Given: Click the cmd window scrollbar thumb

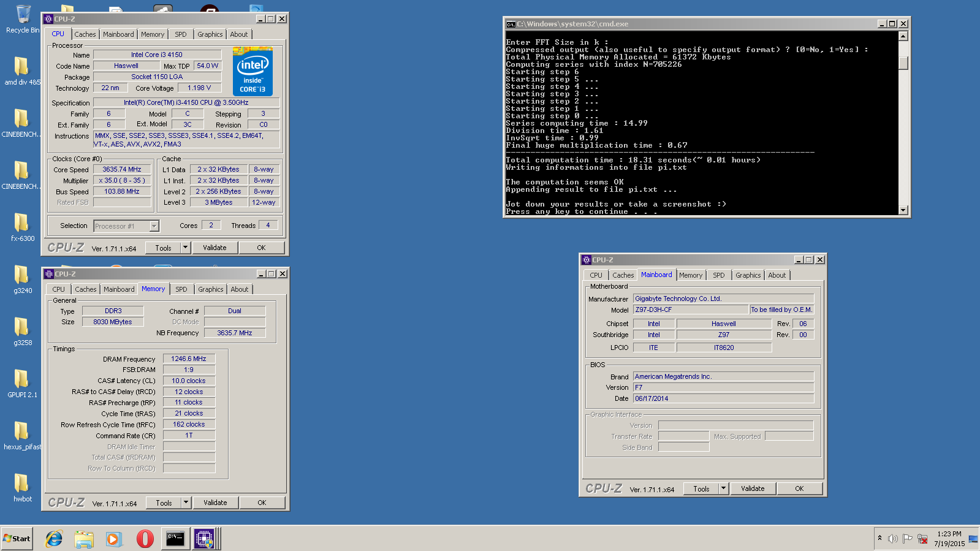Looking at the screenshot, I should coord(903,63).
